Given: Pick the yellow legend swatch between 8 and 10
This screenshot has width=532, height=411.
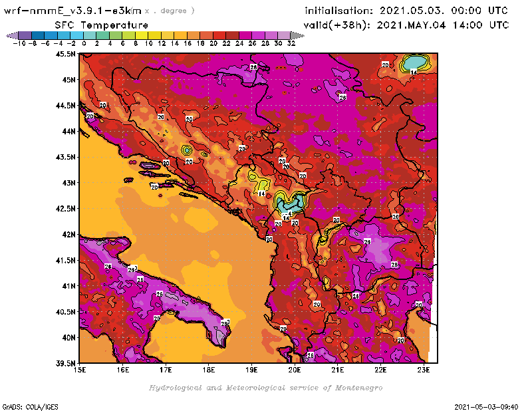Looking at the screenshot, I should (x=142, y=35).
